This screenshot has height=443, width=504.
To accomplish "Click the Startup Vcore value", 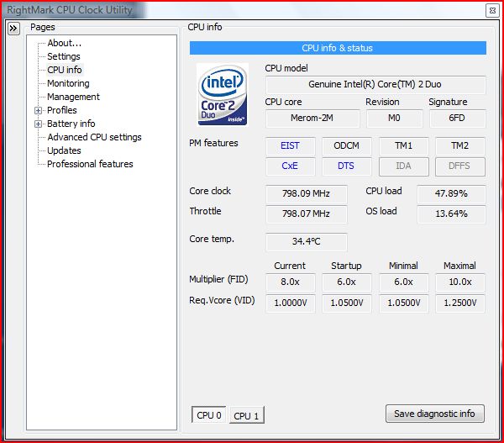I will point(346,303).
